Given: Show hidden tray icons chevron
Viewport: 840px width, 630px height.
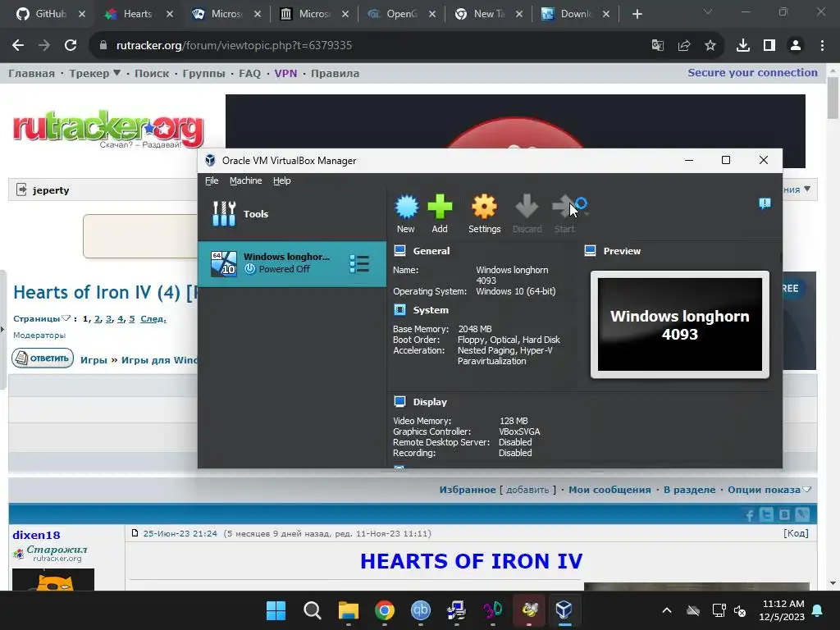Looking at the screenshot, I should tap(667, 610).
